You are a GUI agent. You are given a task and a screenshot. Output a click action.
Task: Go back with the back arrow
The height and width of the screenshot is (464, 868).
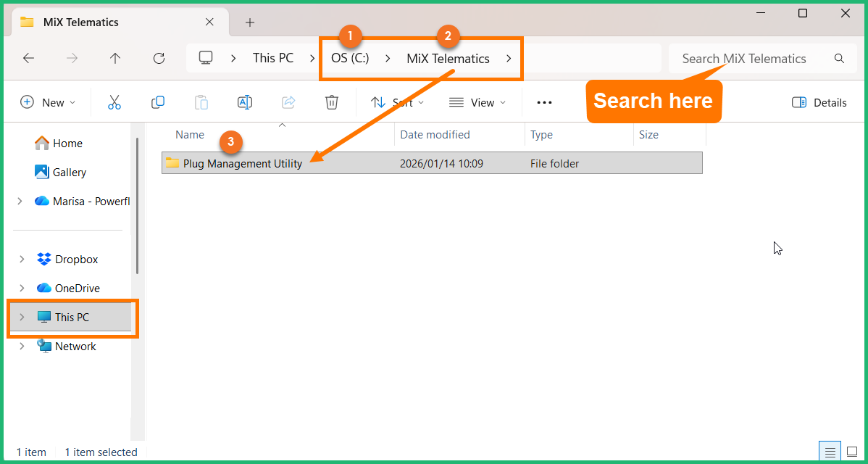(28, 58)
